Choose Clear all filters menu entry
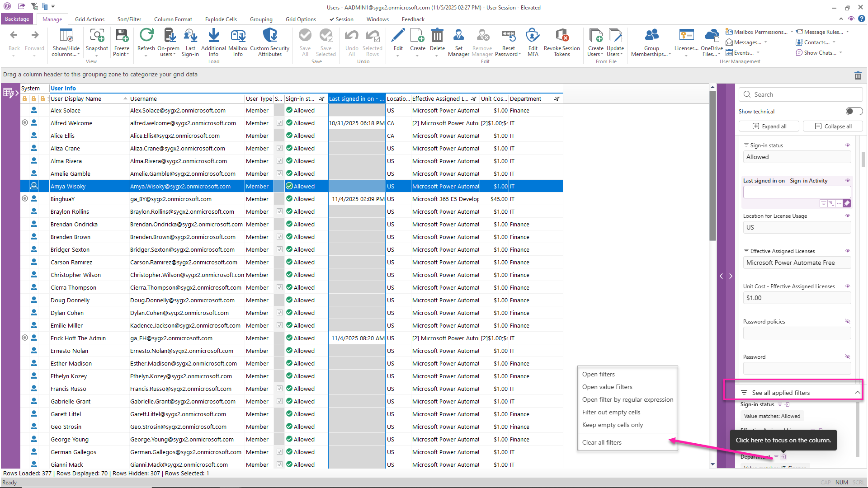 pyautogui.click(x=602, y=442)
